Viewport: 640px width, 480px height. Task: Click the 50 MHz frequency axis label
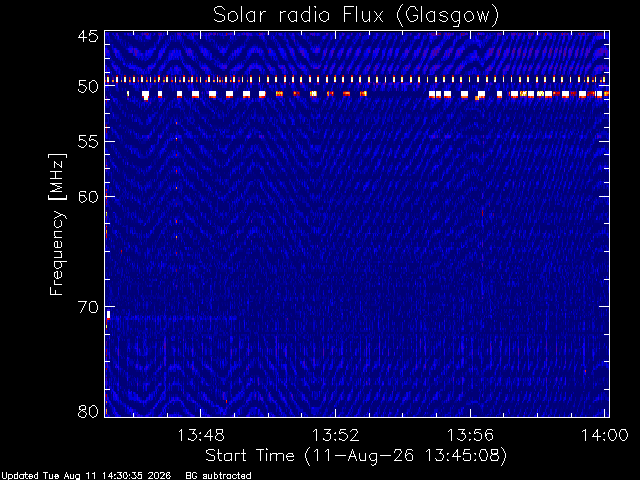coord(88,87)
